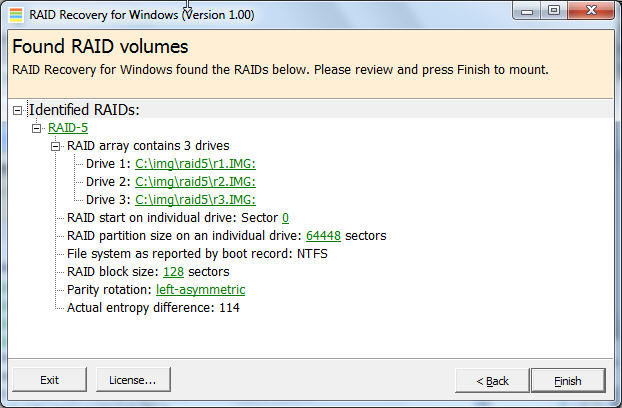Image resolution: width=622 pixels, height=408 pixels.
Task: Open Drive 2 path C:\img\raid5\r2.IMG link
Action: pos(195,182)
